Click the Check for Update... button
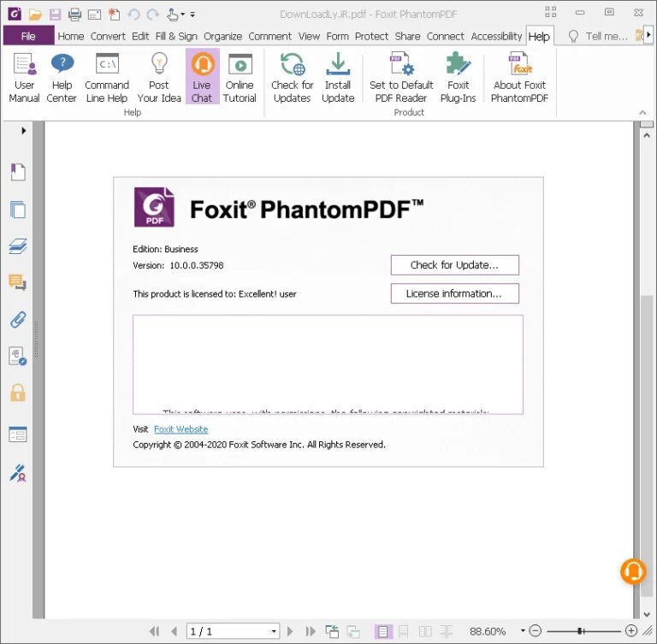Screen dimensions: 657x644 coord(454,265)
